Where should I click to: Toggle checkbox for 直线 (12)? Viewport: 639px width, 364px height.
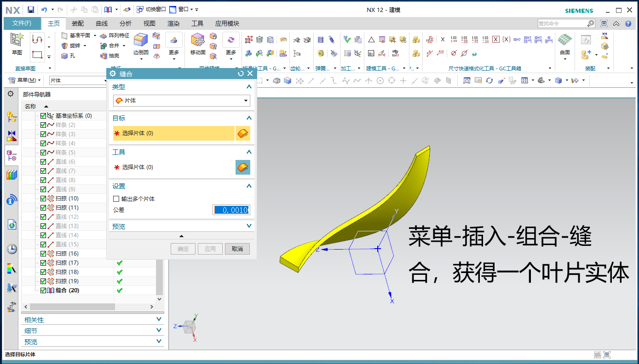click(x=43, y=217)
